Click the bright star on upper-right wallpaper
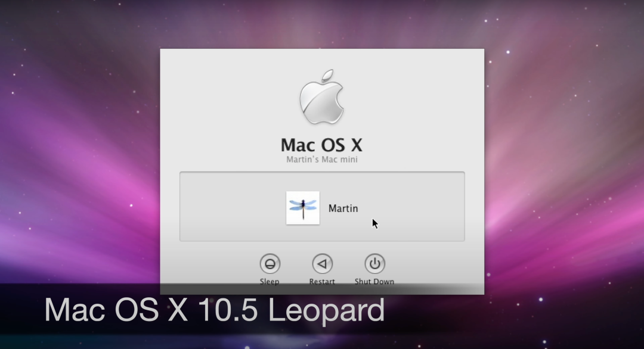The height and width of the screenshot is (349, 644). tap(508, 52)
